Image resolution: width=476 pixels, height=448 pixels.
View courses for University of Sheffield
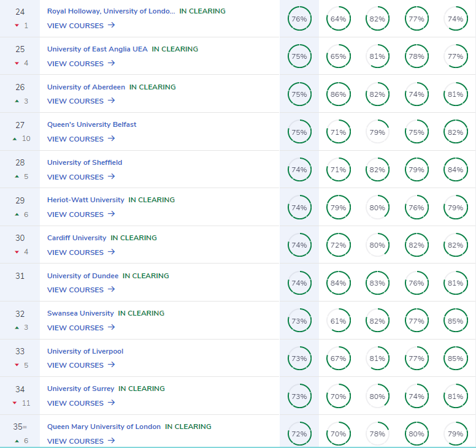click(81, 177)
